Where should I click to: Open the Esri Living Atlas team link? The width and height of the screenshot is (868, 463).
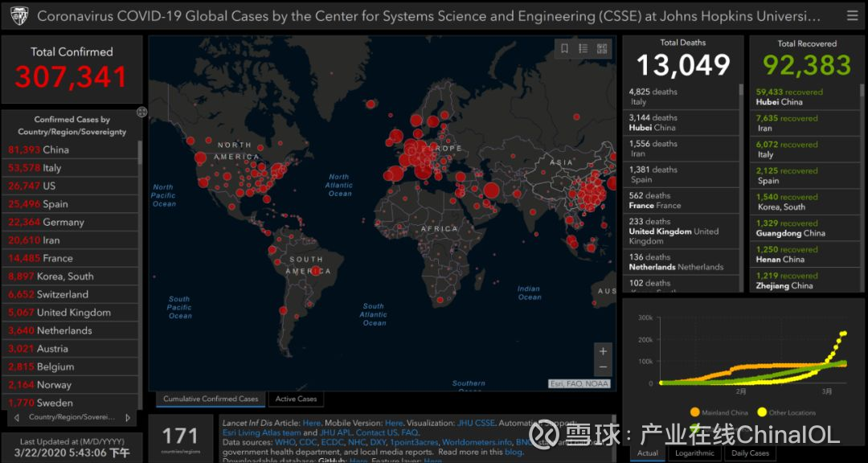262,432
